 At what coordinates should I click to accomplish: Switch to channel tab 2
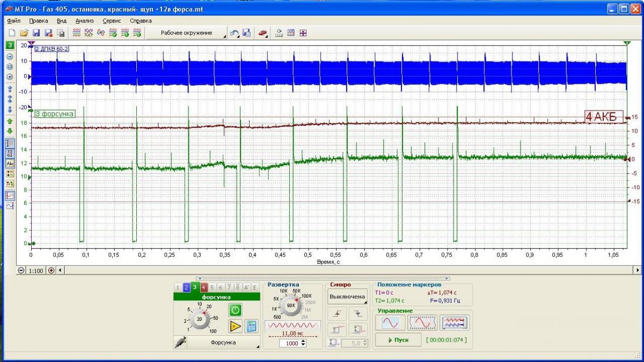tap(186, 287)
